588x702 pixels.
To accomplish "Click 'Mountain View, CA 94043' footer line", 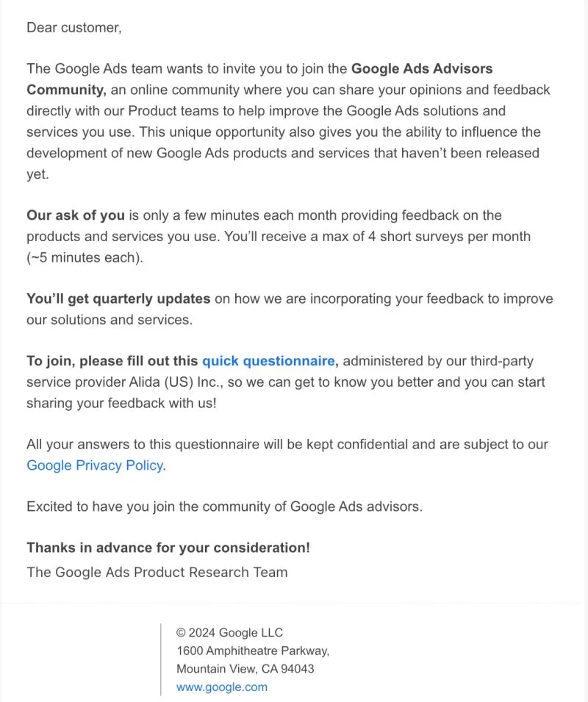I will point(245,669).
